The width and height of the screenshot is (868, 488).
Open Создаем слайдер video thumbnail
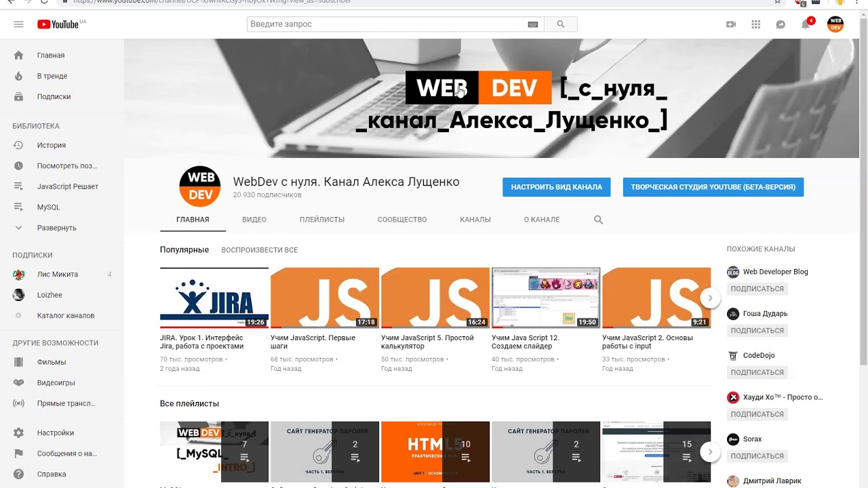point(546,298)
